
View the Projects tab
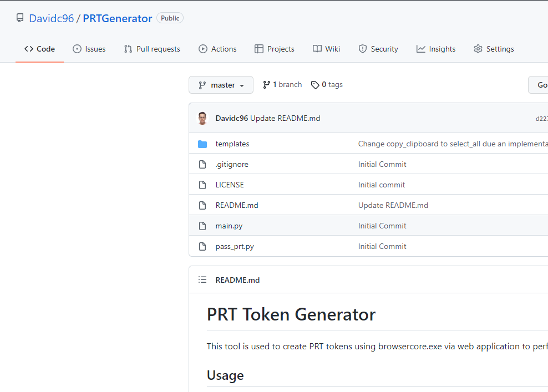pyautogui.click(x=275, y=49)
